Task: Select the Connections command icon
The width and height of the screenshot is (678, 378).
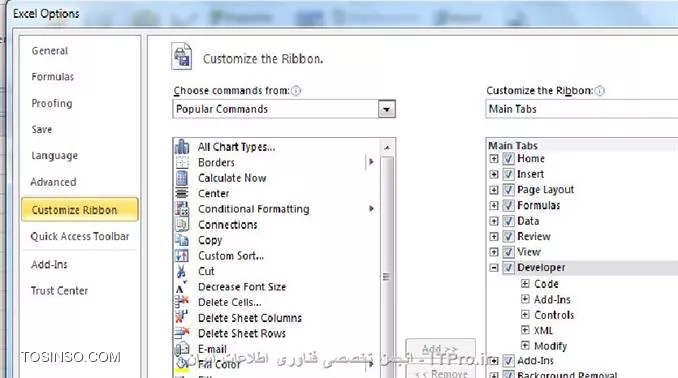Action: 182,224
